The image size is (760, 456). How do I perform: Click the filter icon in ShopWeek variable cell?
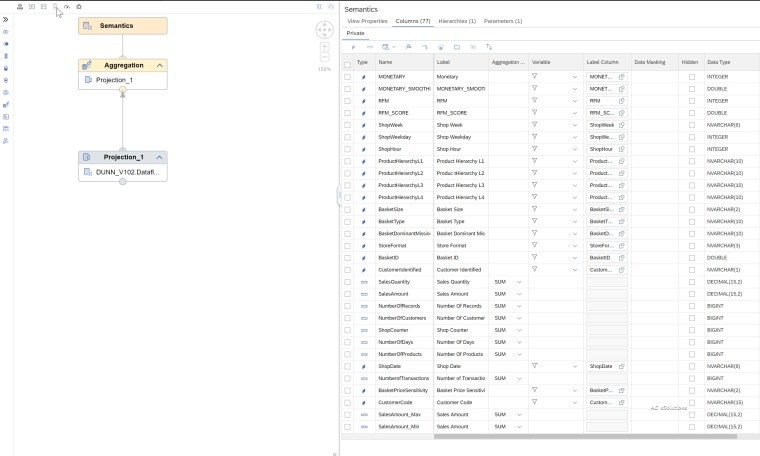(x=535, y=125)
